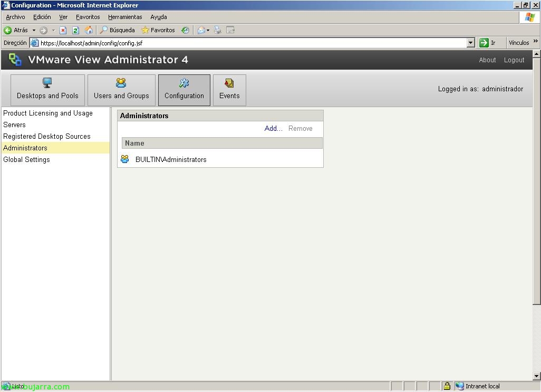The width and height of the screenshot is (541, 392).
Task: Open the Herramientas menu
Action: point(125,17)
